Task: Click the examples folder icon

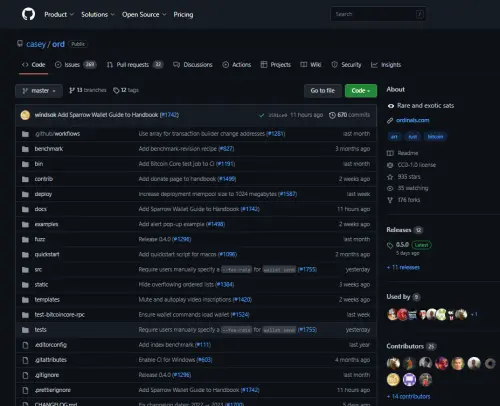Action: click(25, 224)
